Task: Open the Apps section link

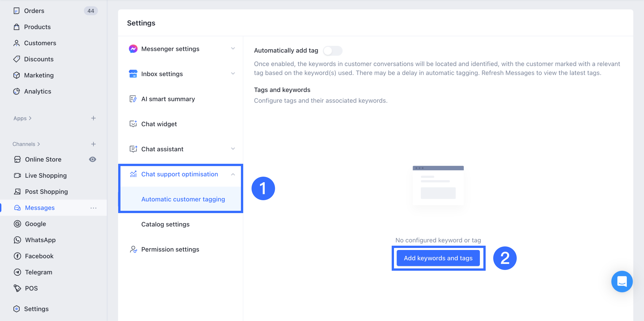Action: (22, 118)
